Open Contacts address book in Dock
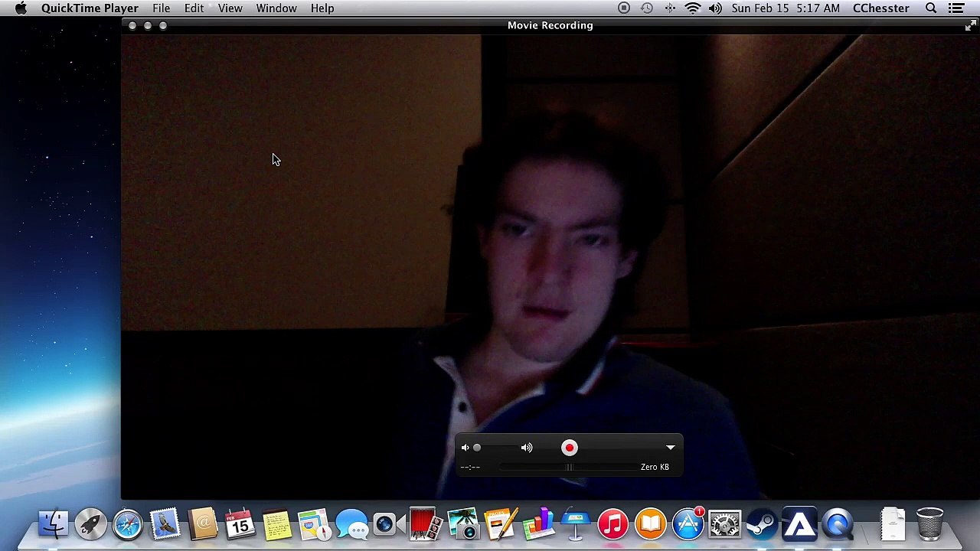Screen dimensions: 980x551 (203, 525)
